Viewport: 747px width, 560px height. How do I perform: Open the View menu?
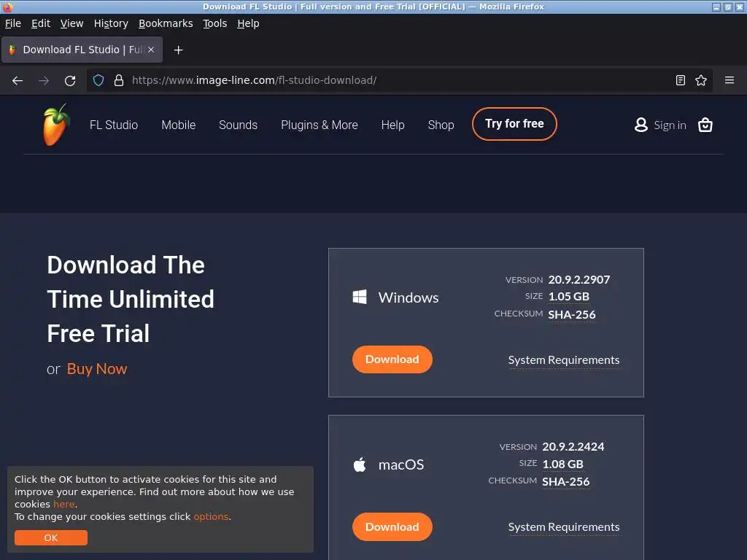coord(71,23)
